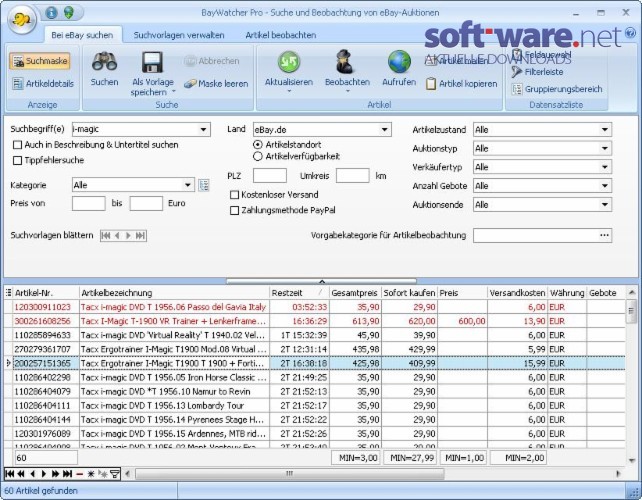Jump to first Suchvorlage
The width and height of the screenshot is (642, 500).
click(x=106, y=235)
